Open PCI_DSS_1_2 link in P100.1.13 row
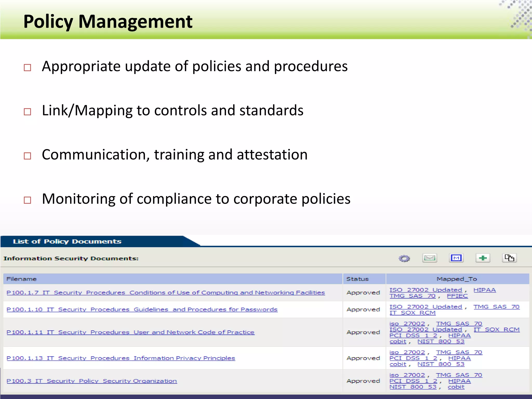This screenshot has height=399, width=532. (413, 358)
